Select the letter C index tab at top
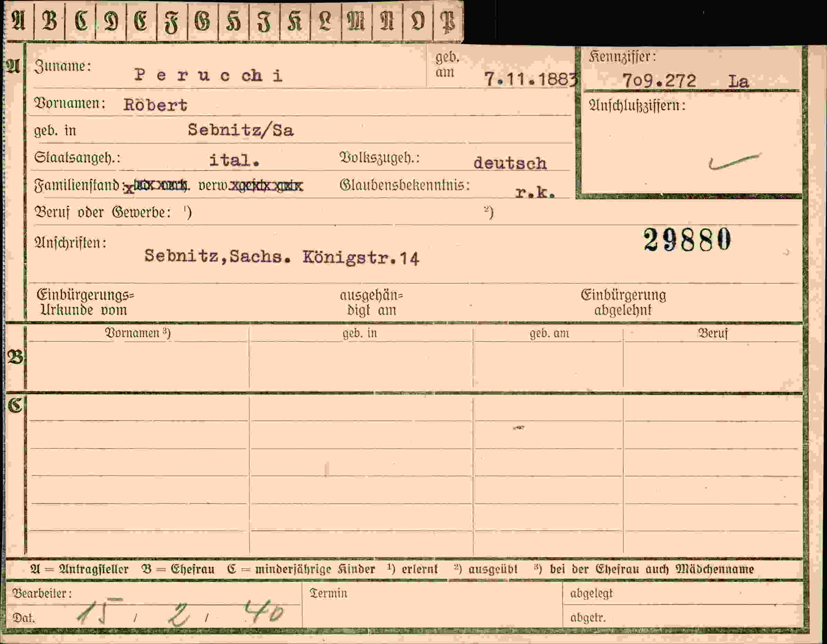The width and height of the screenshot is (827, 644). pos(80,21)
